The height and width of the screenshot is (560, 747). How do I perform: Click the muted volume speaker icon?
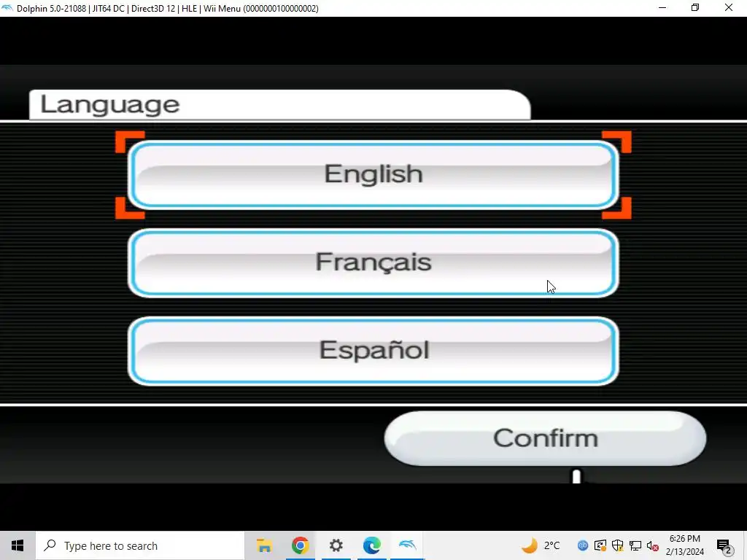653,545
